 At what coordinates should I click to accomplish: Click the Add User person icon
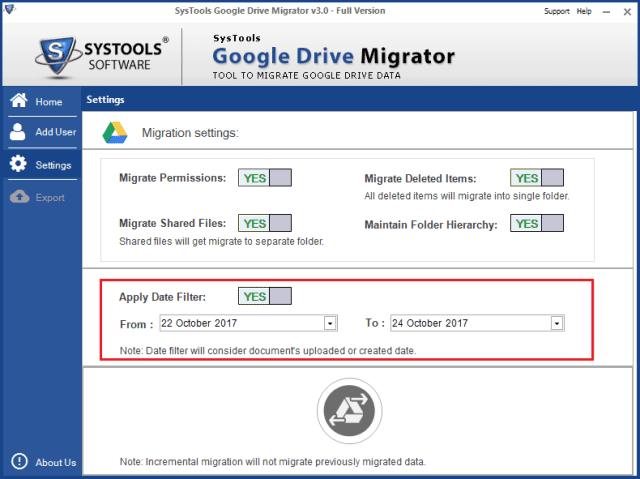tap(18, 132)
